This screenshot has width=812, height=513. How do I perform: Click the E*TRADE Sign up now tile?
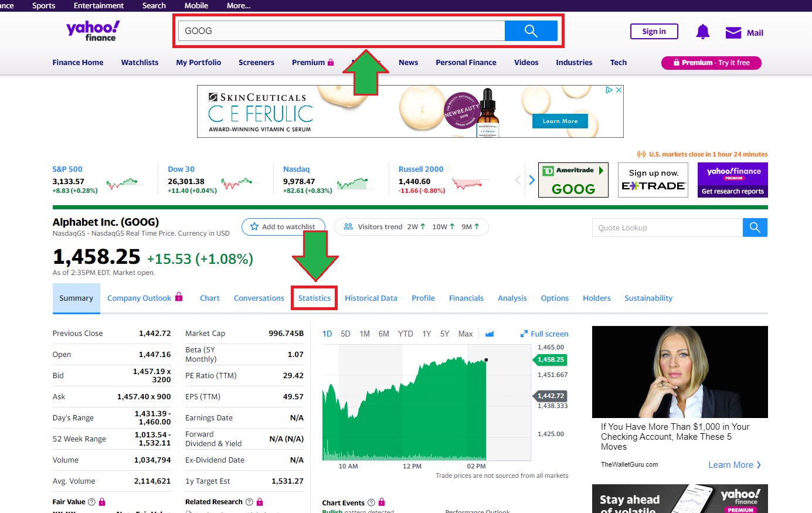[653, 180]
